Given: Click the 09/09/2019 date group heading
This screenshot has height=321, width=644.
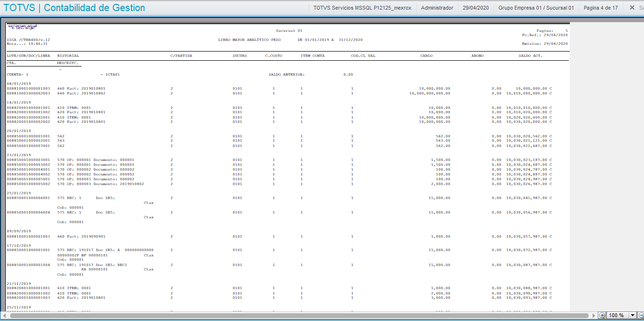Looking at the screenshot, I should point(19,231).
